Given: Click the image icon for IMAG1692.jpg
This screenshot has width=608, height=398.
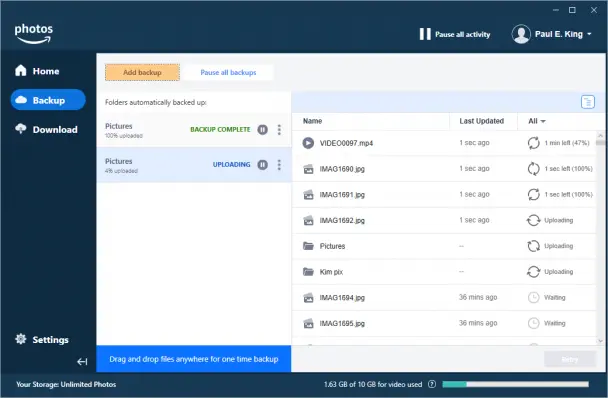Looking at the screenshot, I should (x=308, y=220).
